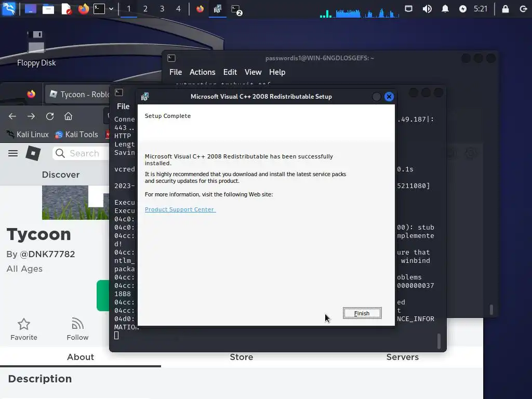
Task: Focus the Firefox window in taskbar
Action: pyautogui.click(x=200, y=9)
